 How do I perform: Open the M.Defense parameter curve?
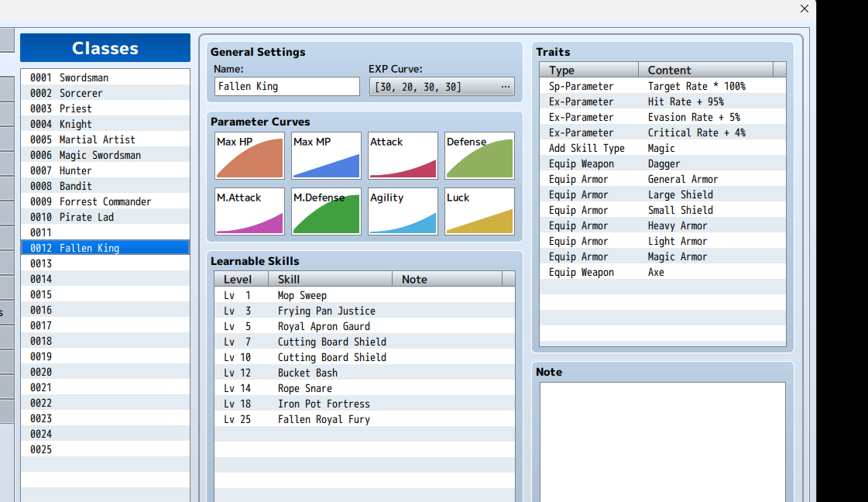pyautogui.click(x=326, y=211)
